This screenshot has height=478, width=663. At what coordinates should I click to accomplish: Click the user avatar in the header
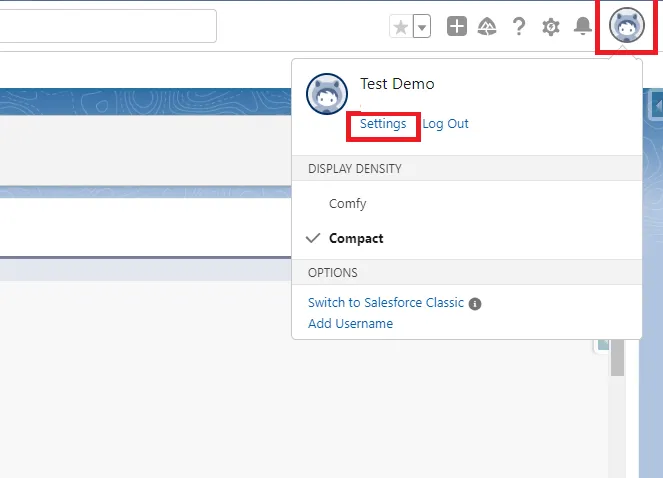click(626, 27)
